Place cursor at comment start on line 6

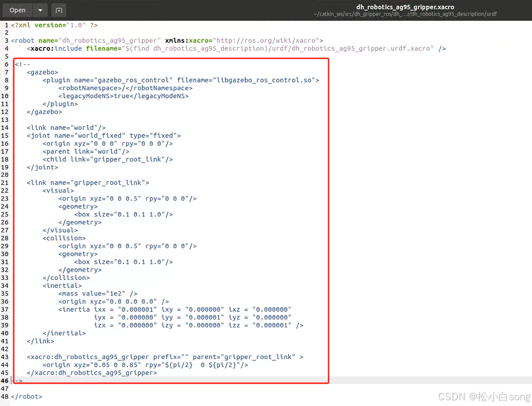[22, 64]
